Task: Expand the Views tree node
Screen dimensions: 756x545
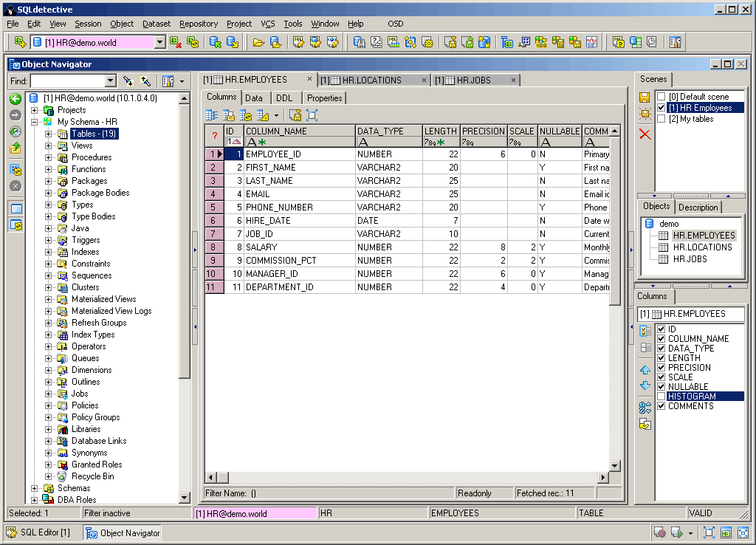Action: pos(48,145)
